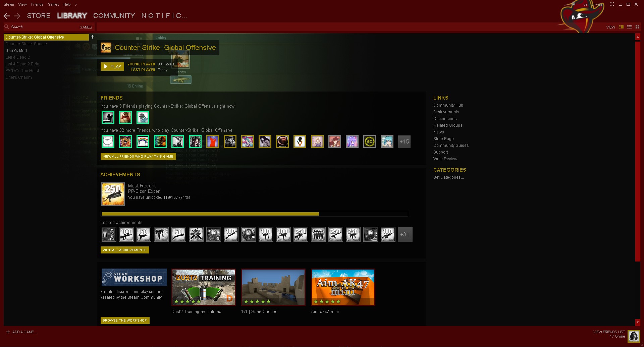
Task: Open the rainbow avatar friend
Action: click(143, 141)
